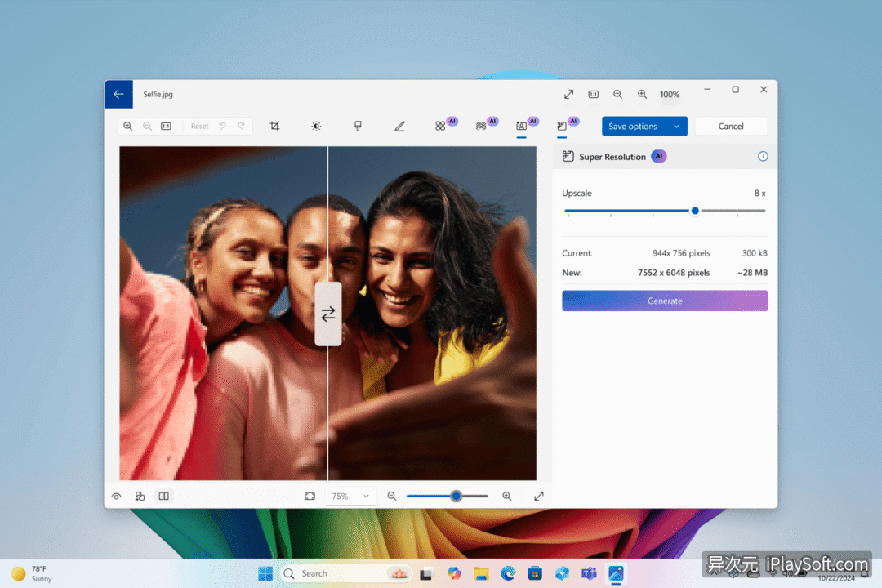Click the 100% zoom level in title bar
The height and width of the screenshot is (588, 882).
click(x=670, y=95)
